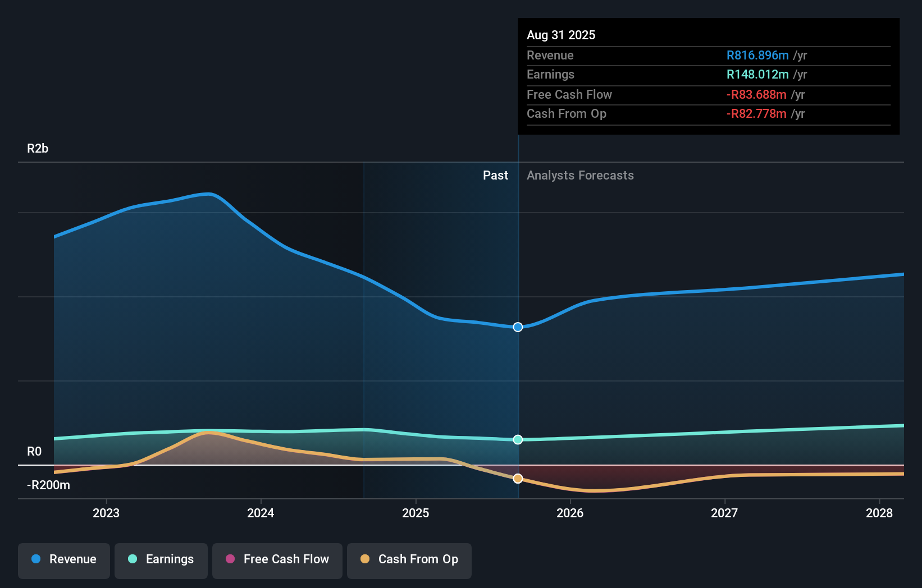The image size is (922, 588).
Task: Click the 2023 x-axis label
Action: [x=106, y=513]
